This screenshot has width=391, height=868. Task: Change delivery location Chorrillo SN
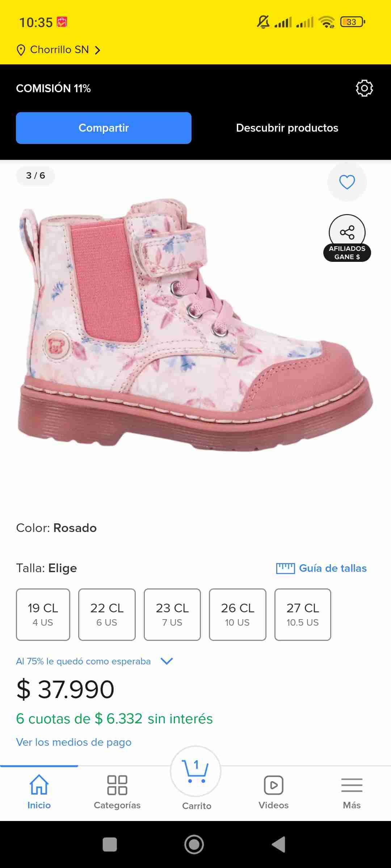click(59, 50)
